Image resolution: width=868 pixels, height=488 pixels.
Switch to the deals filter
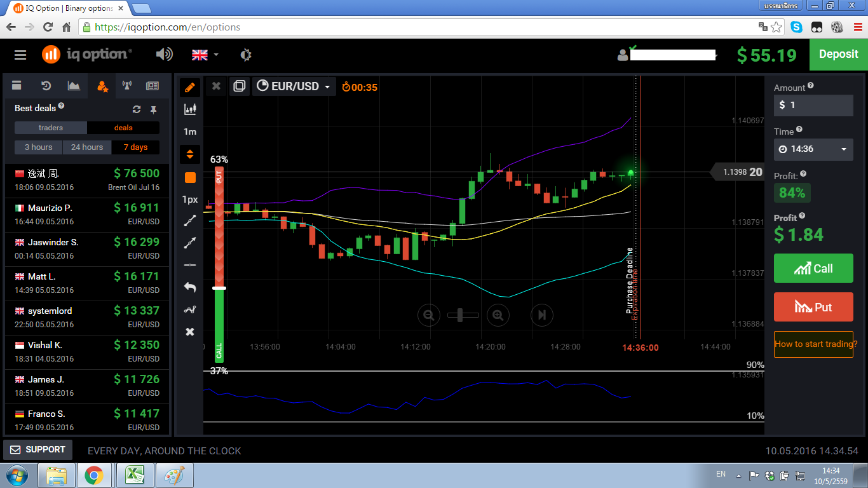(123, 128)
